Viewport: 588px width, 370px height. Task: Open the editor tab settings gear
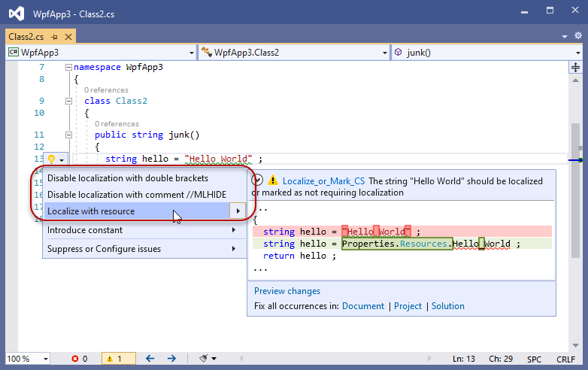pos(577,36)
